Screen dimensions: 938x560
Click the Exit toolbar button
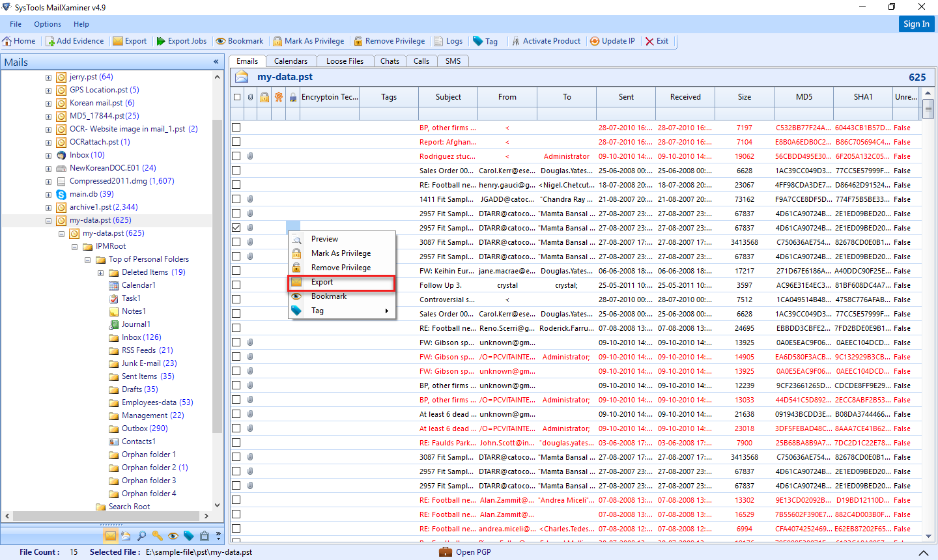657,41
